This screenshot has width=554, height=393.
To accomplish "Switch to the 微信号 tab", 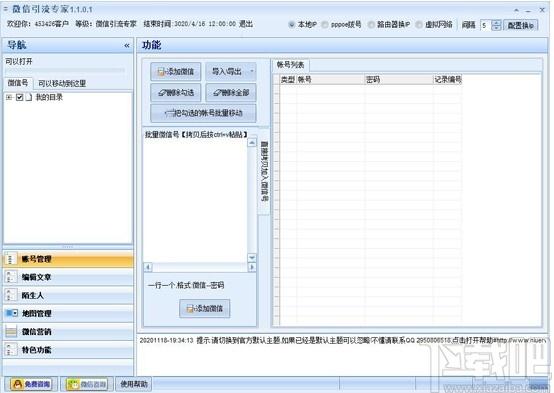I will click(18, 83).
